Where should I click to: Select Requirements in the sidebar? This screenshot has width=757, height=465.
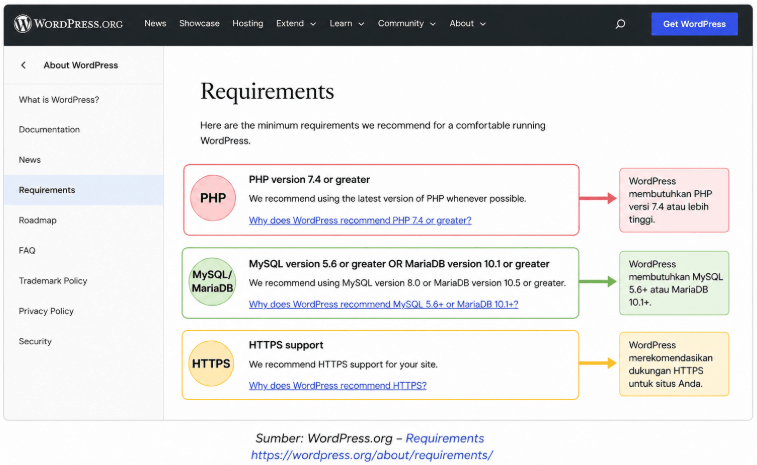84,190
